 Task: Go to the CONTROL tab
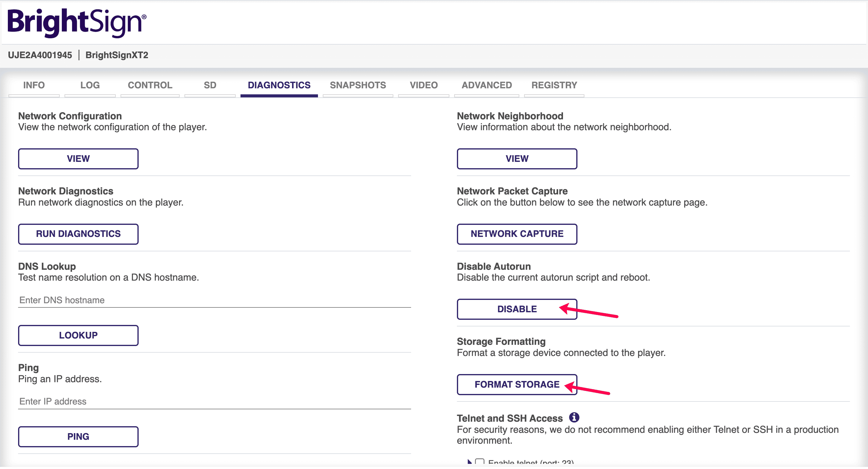coord(150,85)
